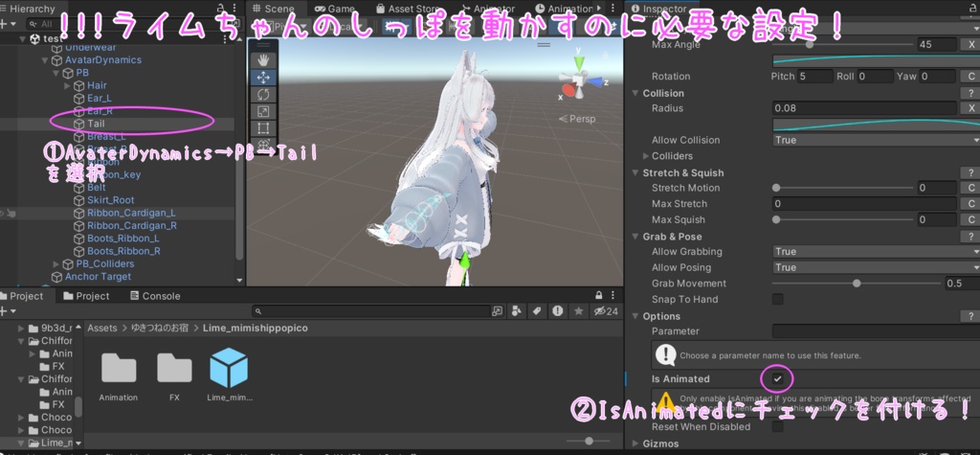Click the Favorites star icon in Project

pyautogui.click(x=579, y=311)
